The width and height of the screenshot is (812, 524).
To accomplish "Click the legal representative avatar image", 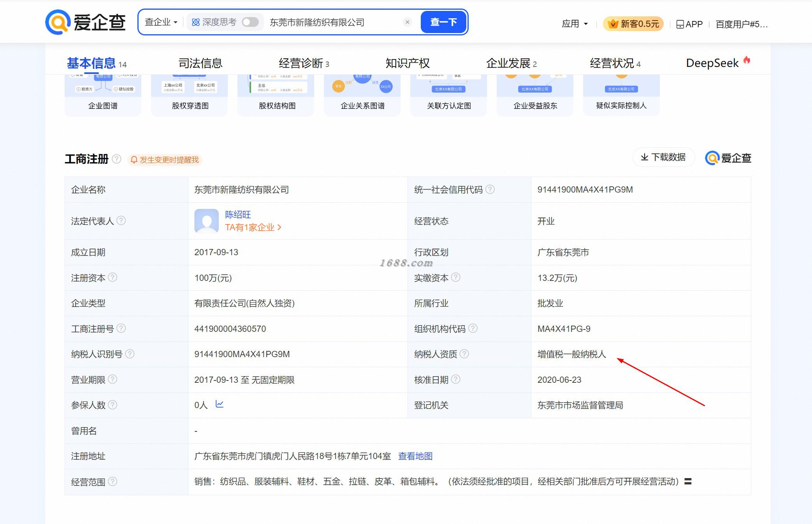I will [x=206, y=221].
